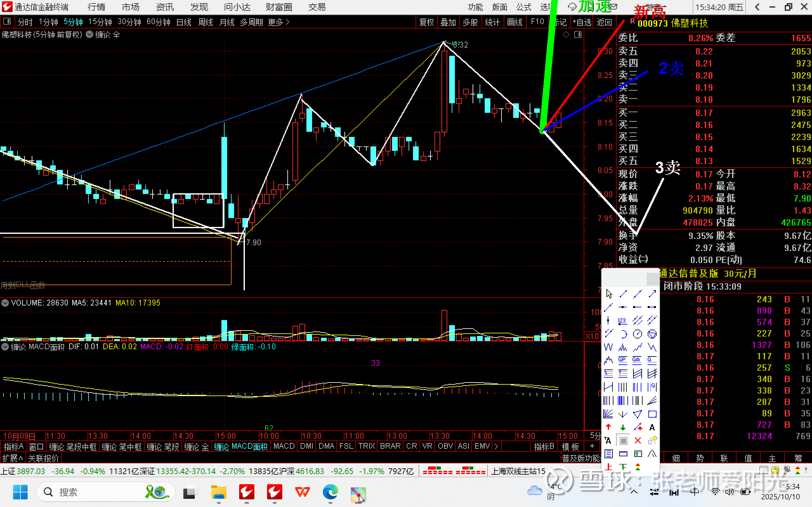Click the red X delete drawing tool

(x=638, y=440)
